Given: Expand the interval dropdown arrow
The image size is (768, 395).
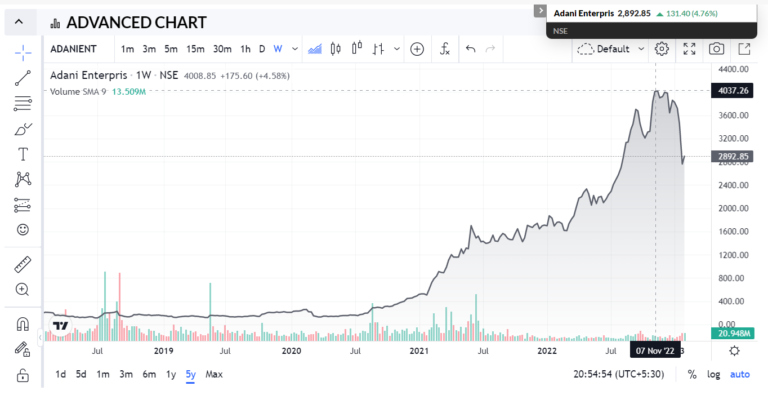Looking at the screenshot, I should [295, 49].
